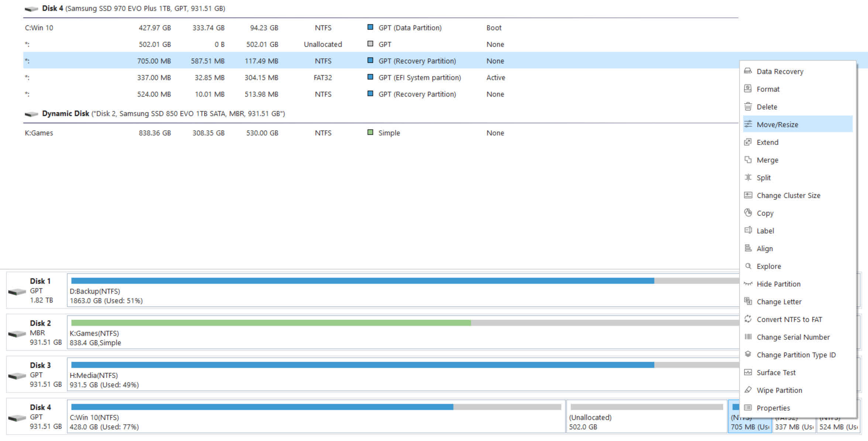
Task: Select Format in the context menu
Action: 768,89
